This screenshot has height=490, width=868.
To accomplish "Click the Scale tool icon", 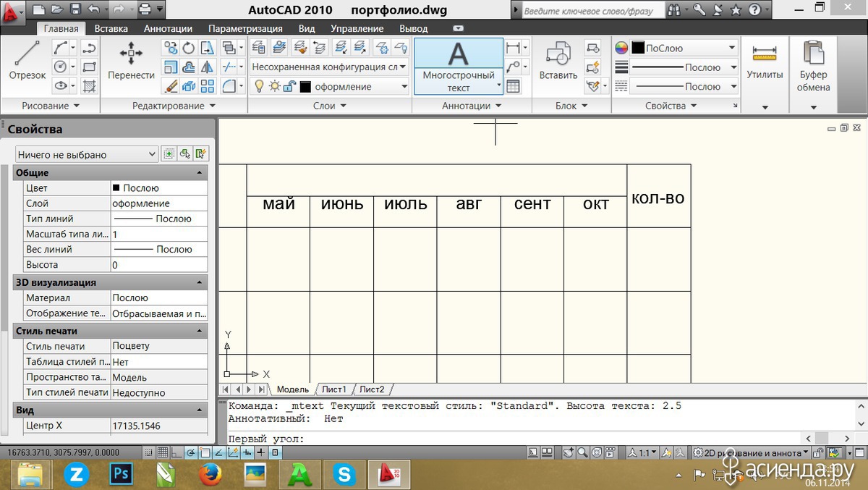I will (171, 67).
